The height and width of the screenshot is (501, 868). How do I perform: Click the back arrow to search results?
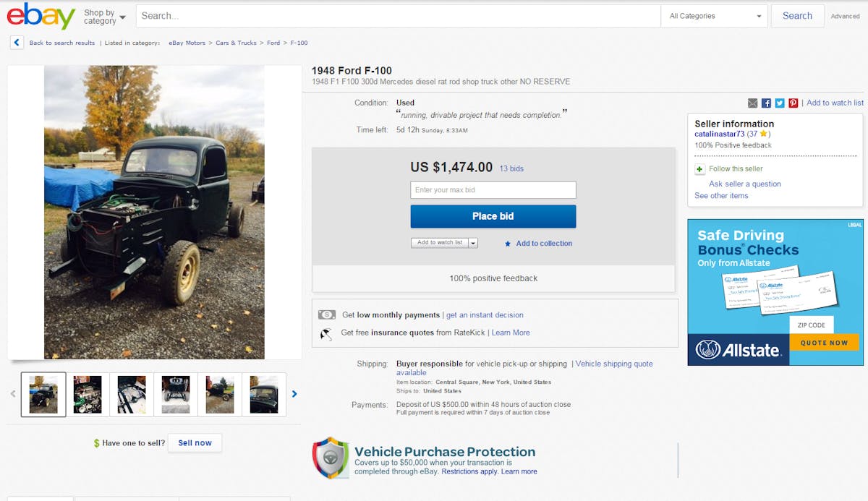(17, 43)
